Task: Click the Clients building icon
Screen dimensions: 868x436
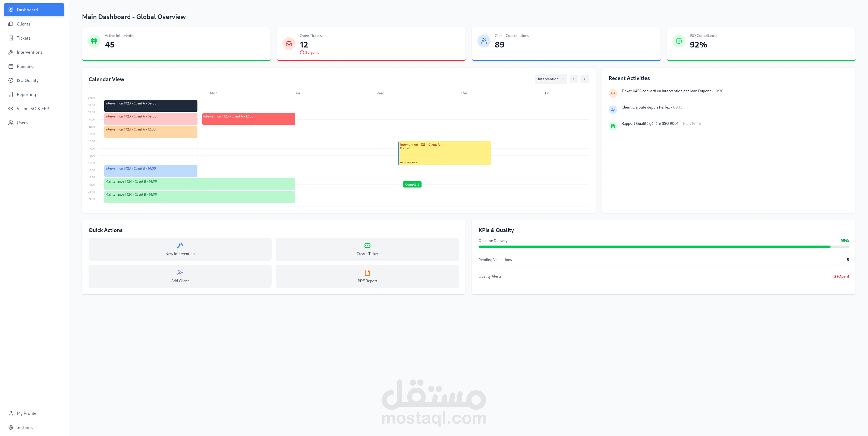Action: (x=11, y=24)
